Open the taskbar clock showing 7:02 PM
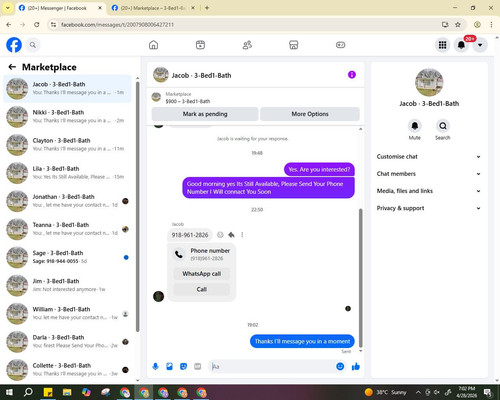500x400 pixels. tap(466, 392)
